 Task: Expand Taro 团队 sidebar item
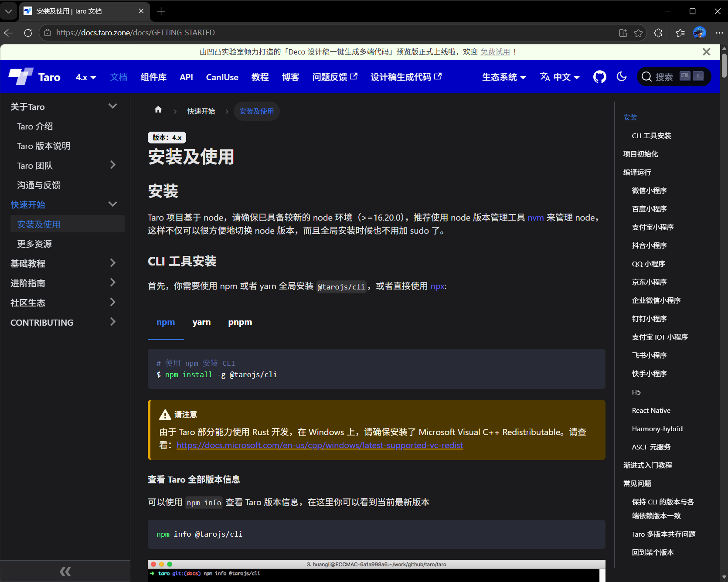click(112, 165)
